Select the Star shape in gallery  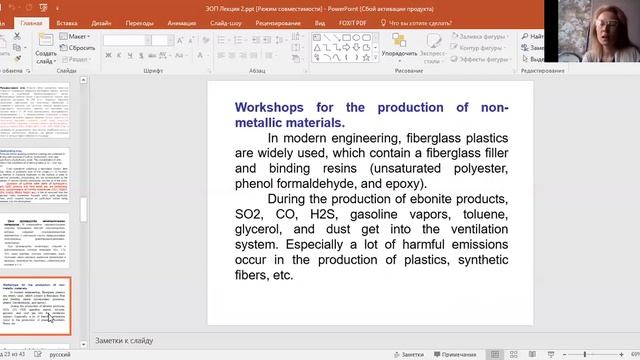pos(366,58)
